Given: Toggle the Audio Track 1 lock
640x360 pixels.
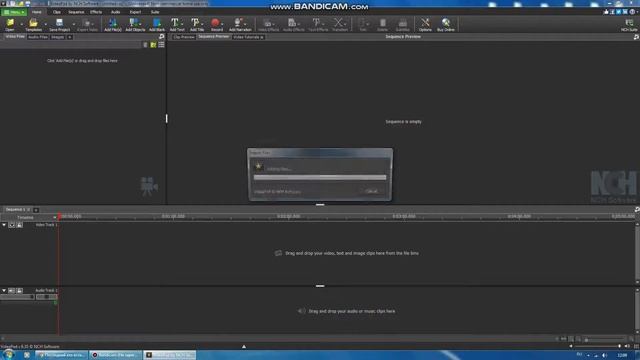Looking at the screenshot, I should point(20,291).
